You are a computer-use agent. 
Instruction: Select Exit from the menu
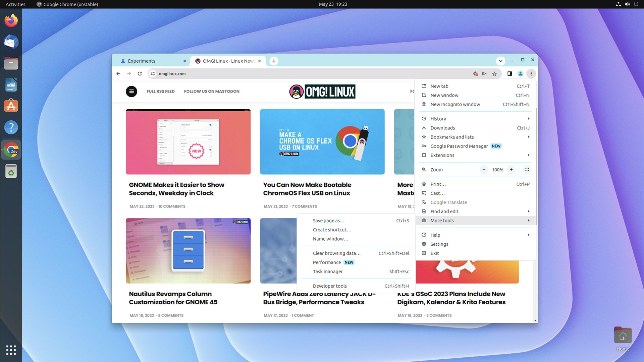pos(475,253)
